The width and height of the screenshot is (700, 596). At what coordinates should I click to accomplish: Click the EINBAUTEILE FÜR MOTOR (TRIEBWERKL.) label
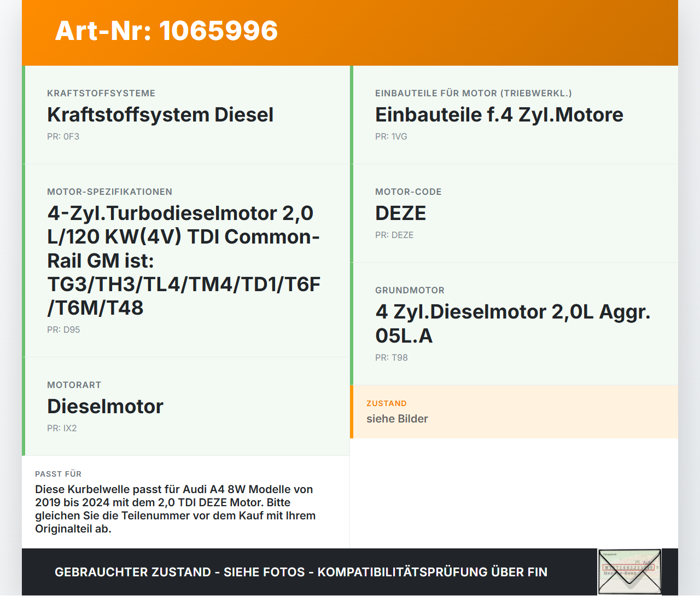(474, 94)
